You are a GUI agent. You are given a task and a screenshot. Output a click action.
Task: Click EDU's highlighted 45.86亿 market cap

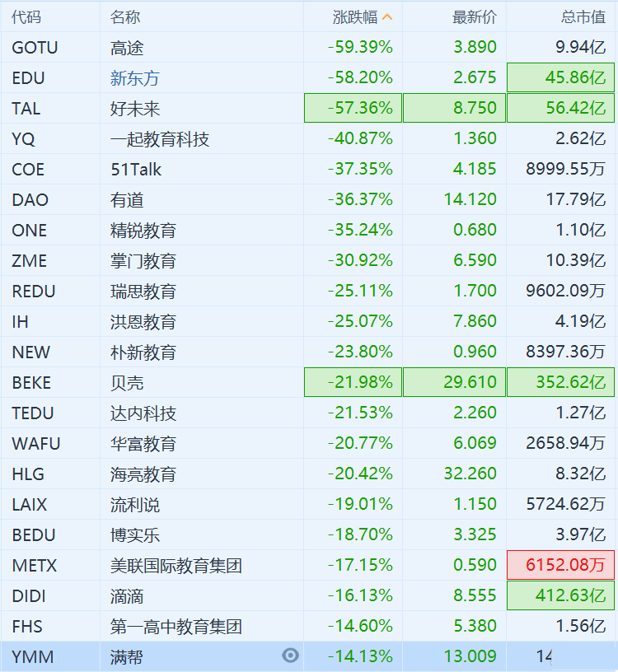coord(561,78)
